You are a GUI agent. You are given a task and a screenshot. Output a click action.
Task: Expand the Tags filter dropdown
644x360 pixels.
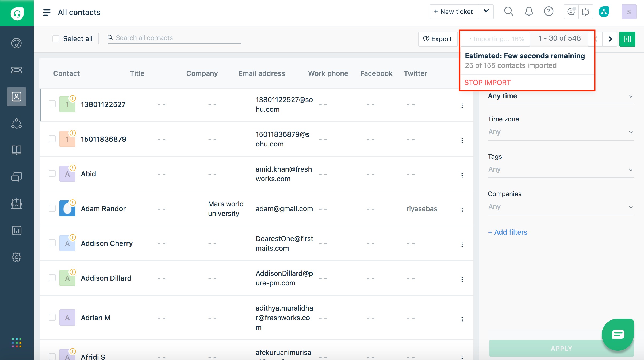pos(560,169)
